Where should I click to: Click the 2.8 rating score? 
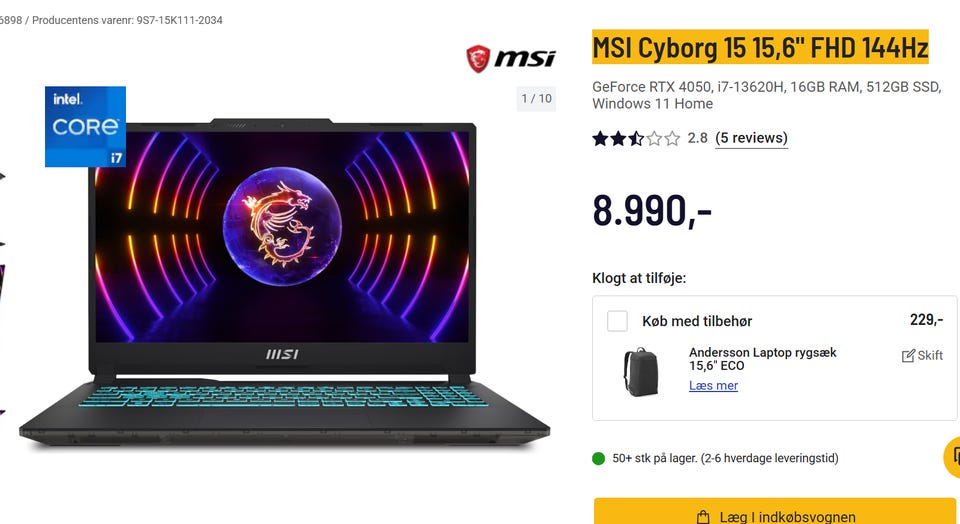697,138
